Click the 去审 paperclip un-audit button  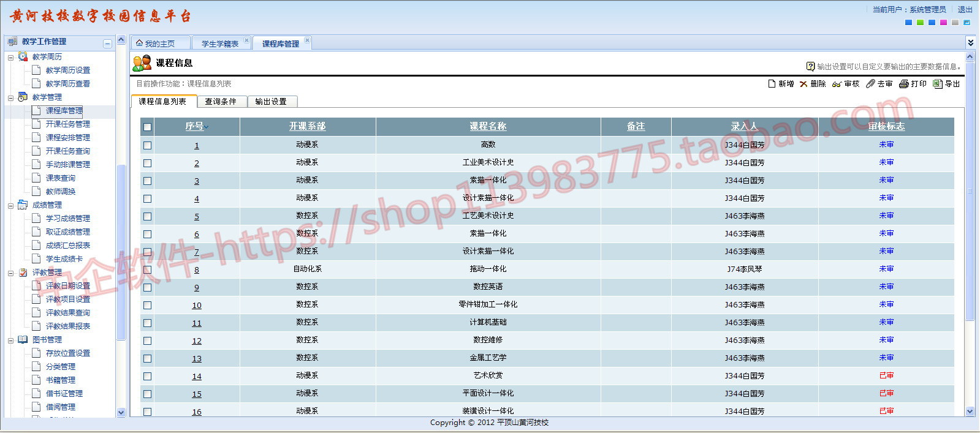pyautogui.click(x=879, y=84)
